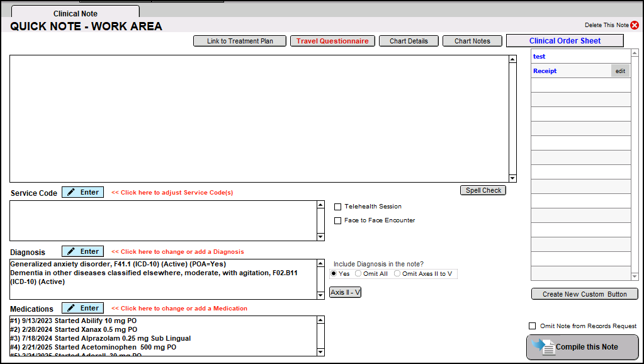644x364 pixels.
Task: Click the Diagnosis pencil Enter button
Action: (82, 251)
